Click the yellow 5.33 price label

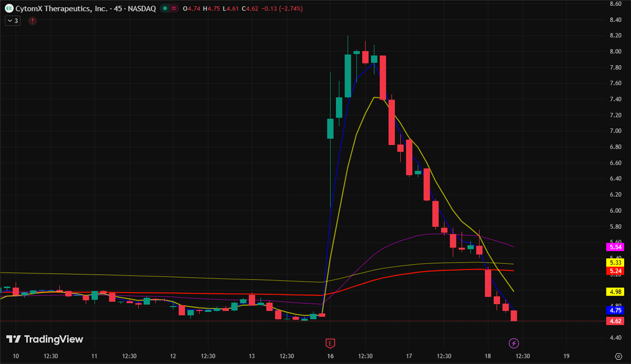coord(615,262)
